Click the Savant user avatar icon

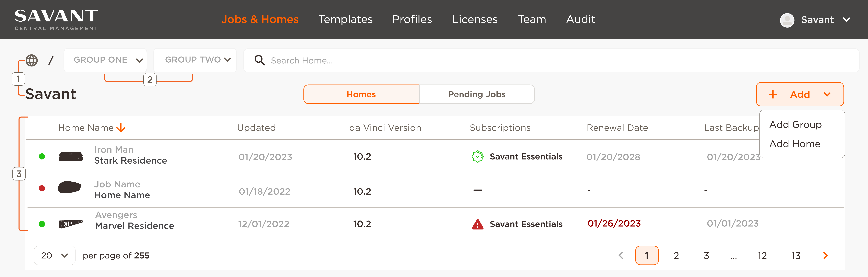click(x=787, y=20)
